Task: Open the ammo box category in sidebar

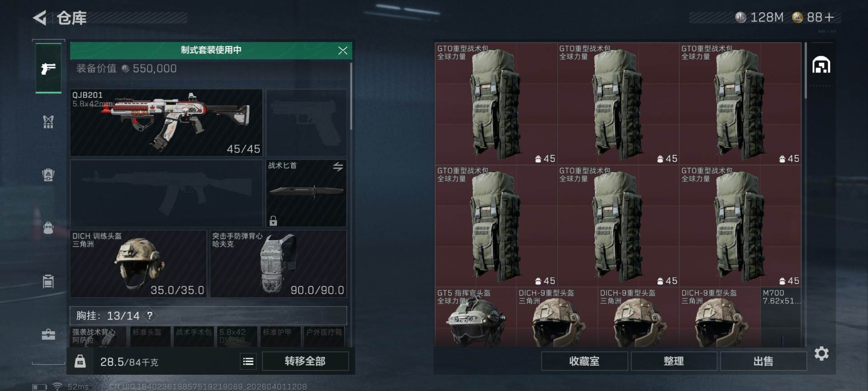Action: 48,281
